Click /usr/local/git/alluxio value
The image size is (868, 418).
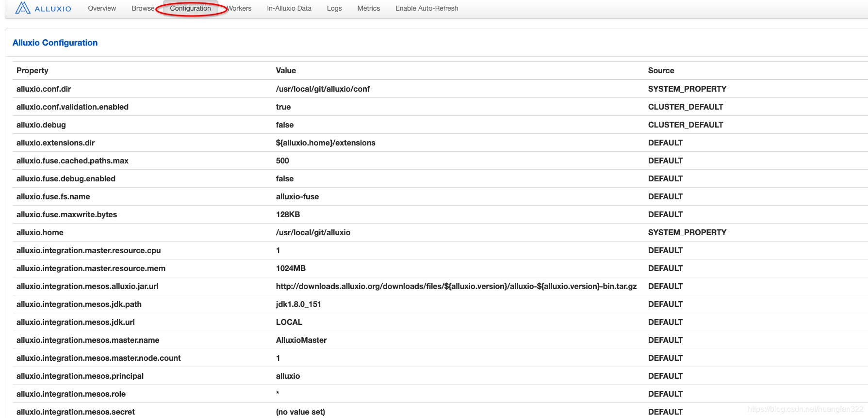(313, 232)
